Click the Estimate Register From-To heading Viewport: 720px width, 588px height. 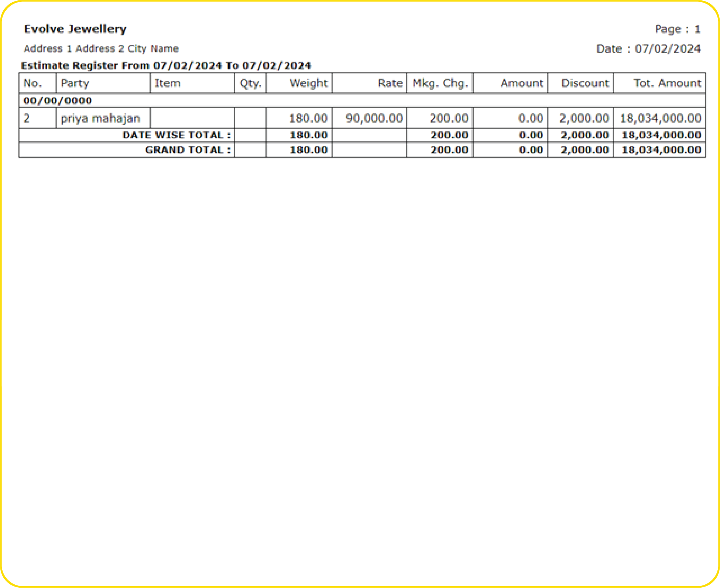[x=166, y=65]
